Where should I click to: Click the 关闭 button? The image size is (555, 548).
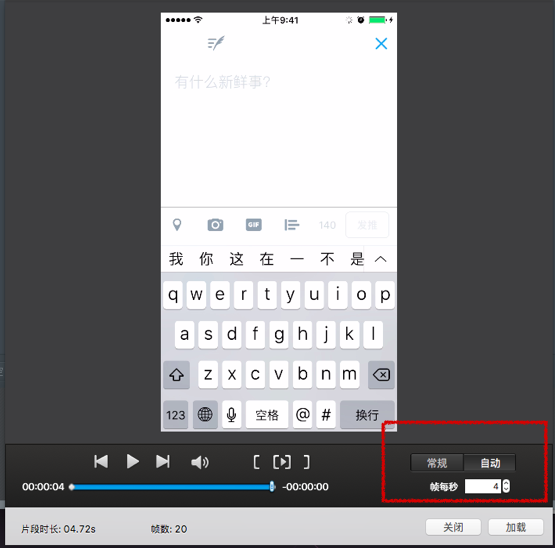453,527
